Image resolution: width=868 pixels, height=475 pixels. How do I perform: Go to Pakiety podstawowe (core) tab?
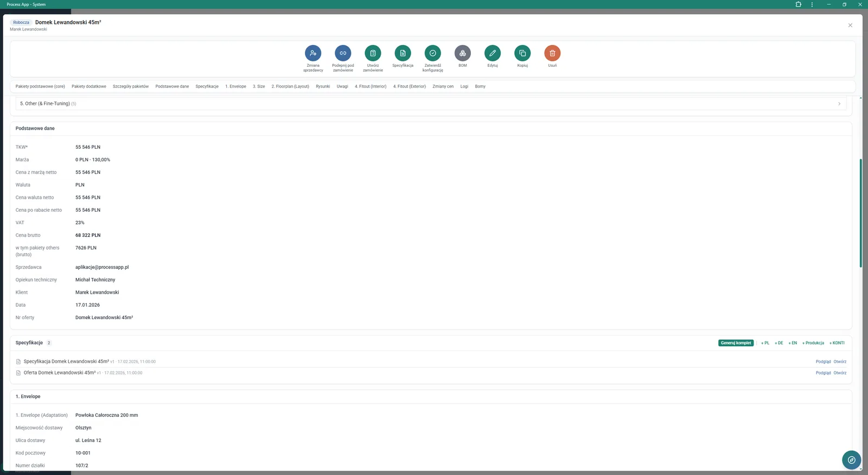point(40,86)
